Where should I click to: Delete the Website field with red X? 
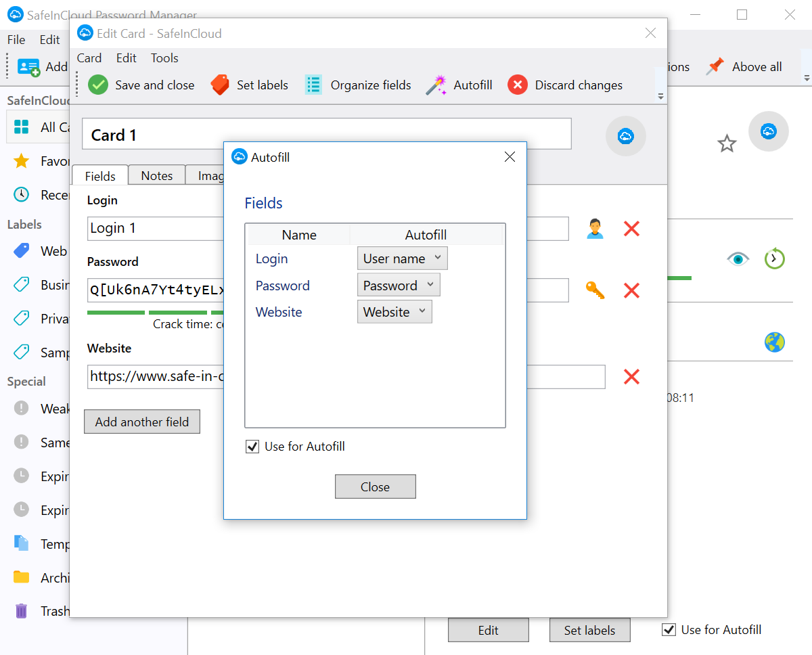tap(631, 376)
